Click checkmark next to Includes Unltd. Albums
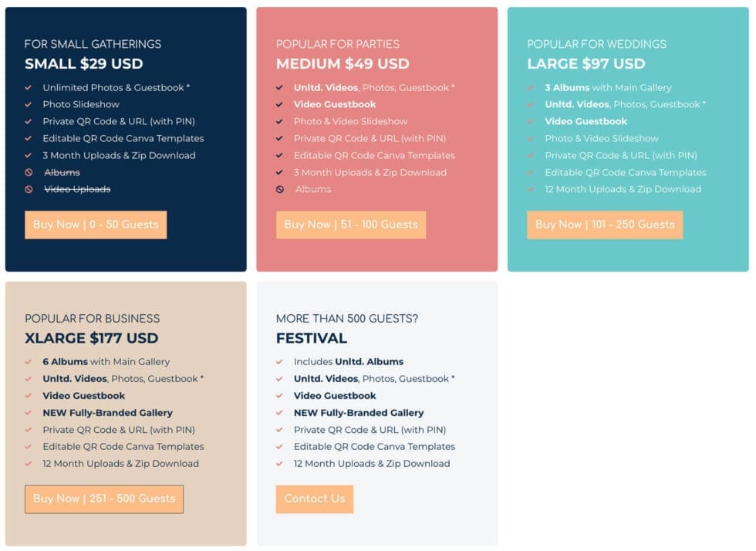The width and height of the screenshot is (756, 551). pyautogui.click(x=280, y=362)
